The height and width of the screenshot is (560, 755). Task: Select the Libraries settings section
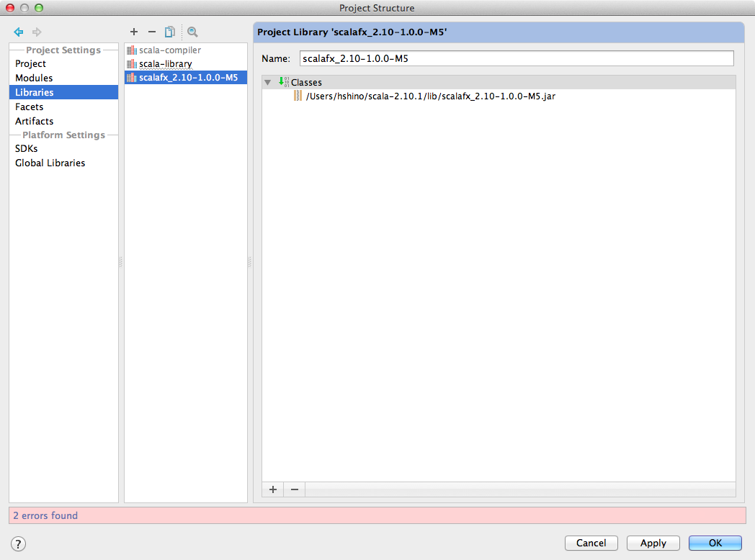(x=63, y=92)
